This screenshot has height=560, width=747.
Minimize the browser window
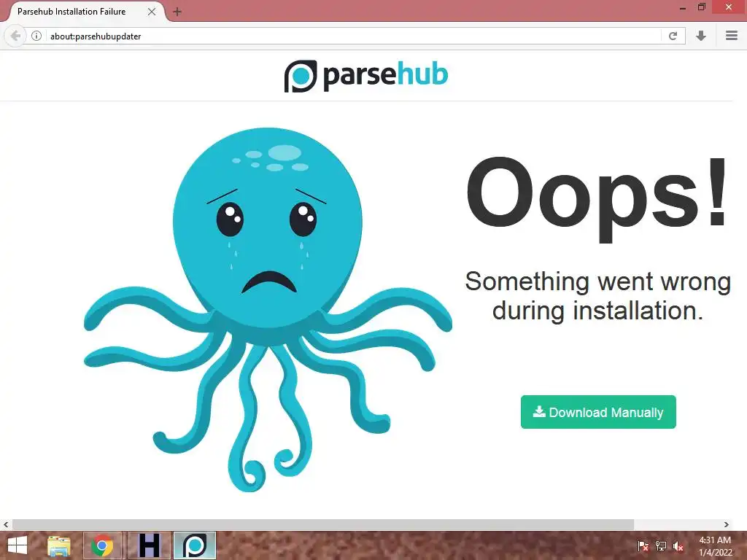[x=683, y=8]
